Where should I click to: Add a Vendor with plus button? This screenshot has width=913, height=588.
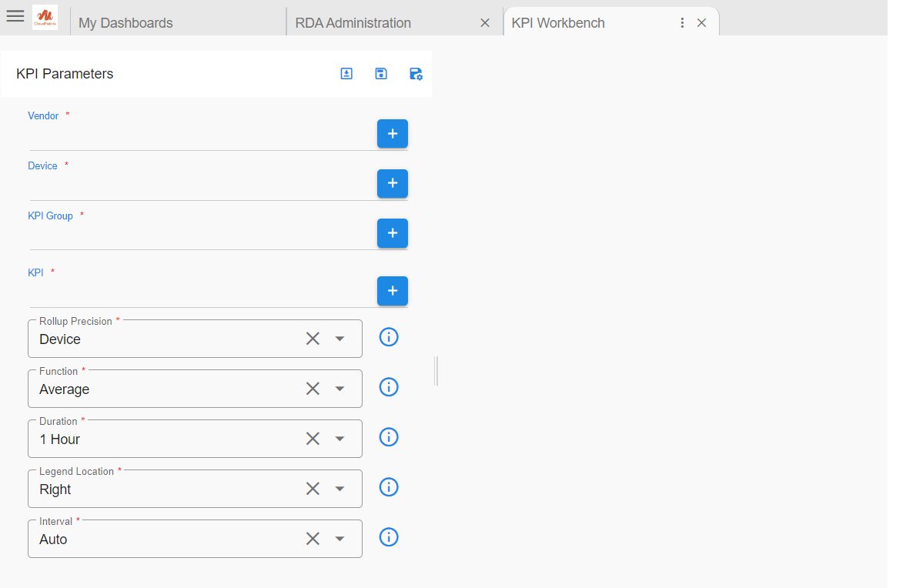coord(392,134)
